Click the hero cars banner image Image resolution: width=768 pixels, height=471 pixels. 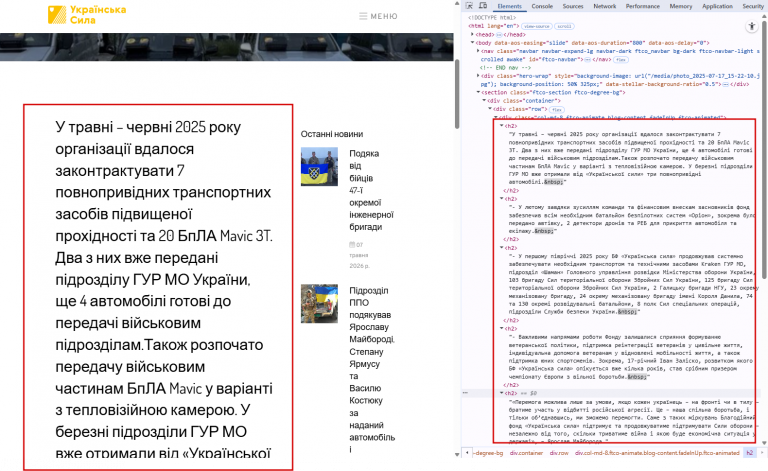pos(226,47)
